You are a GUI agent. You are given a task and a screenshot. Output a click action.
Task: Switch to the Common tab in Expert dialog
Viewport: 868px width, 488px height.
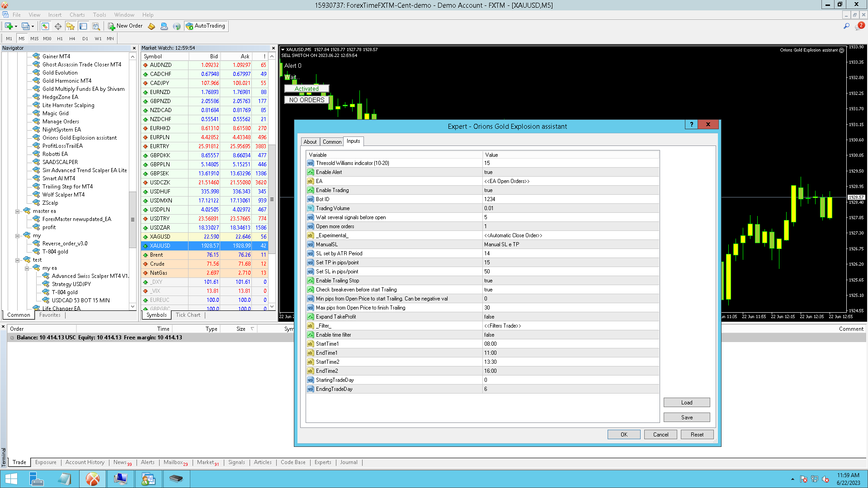coord(332,142)
